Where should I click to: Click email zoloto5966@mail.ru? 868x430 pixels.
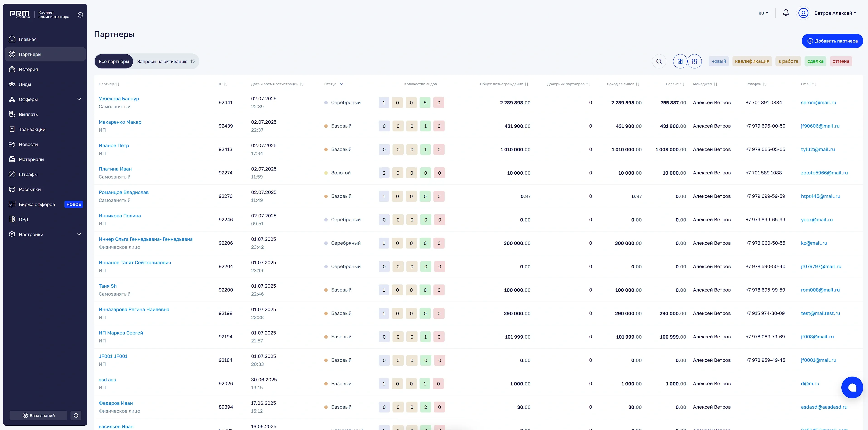(x=824, y=173)
